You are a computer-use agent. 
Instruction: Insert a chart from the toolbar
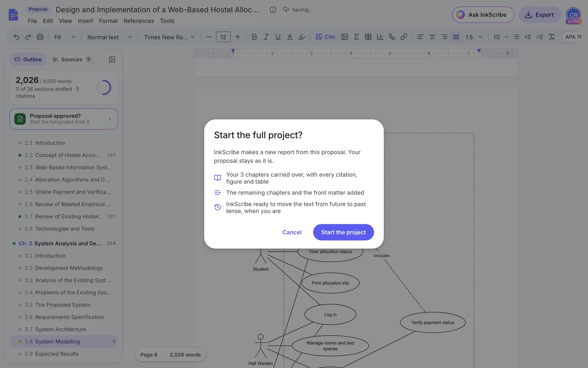click(380, 37)
